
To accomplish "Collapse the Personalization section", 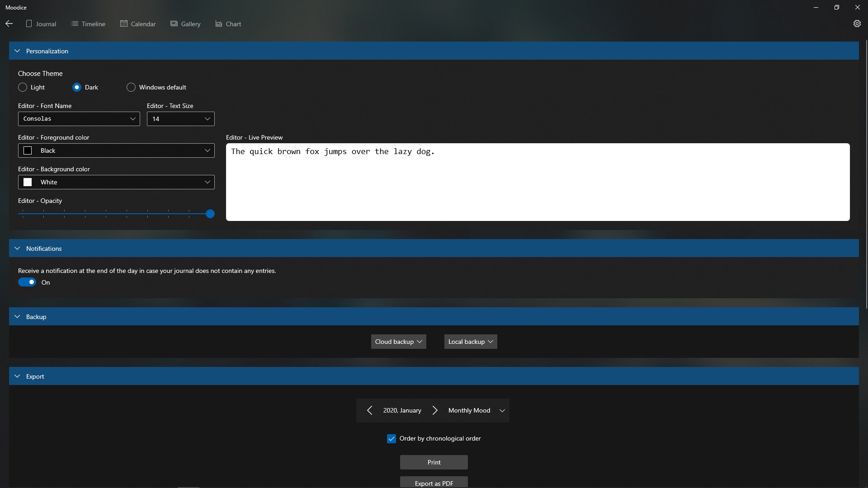I will [x=17, y=51].
